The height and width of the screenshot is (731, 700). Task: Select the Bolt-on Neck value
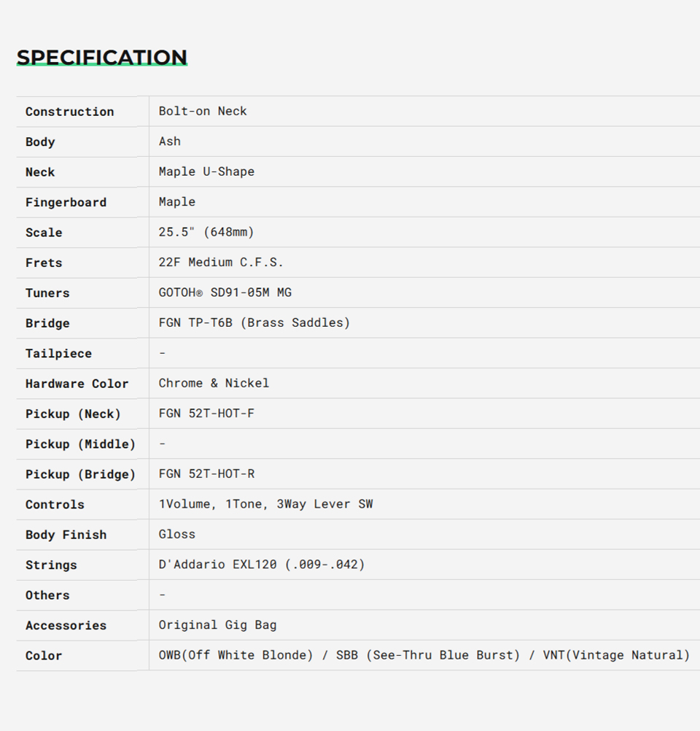203,111
